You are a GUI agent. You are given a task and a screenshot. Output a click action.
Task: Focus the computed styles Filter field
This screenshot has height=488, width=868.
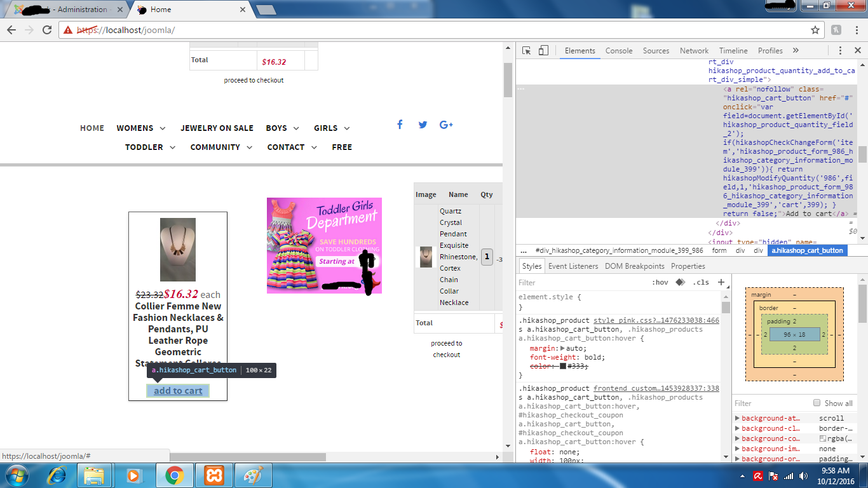[x=771, y=403]
